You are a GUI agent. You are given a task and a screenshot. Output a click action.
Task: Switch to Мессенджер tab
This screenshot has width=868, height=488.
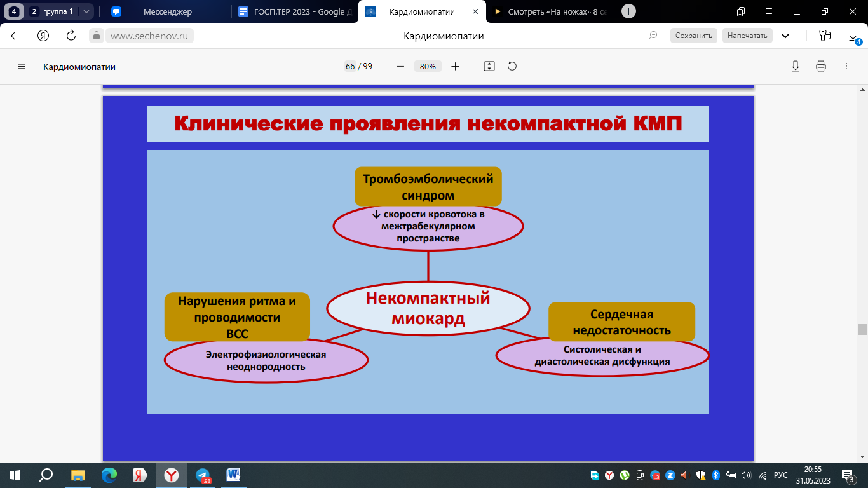pos(168,11)
